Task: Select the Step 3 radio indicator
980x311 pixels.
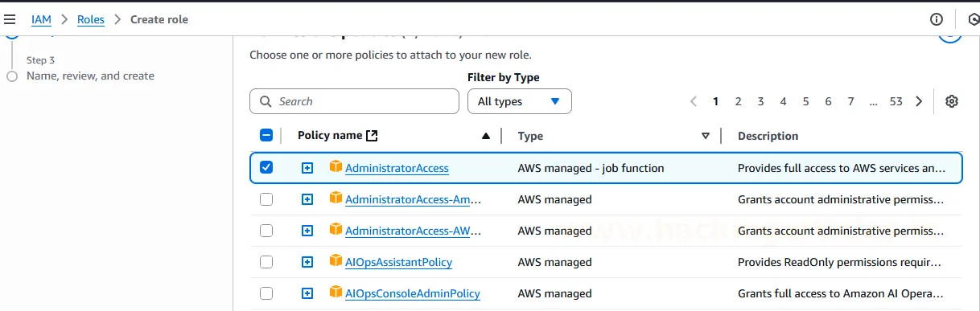Action: [x=11, y=76]
